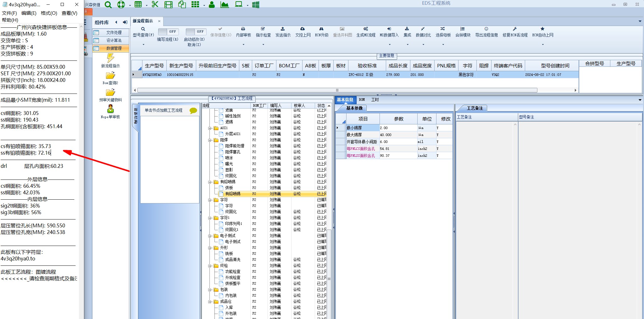Click the green user profile icon
The image size is (644, 319).
[x=212, y=5]
